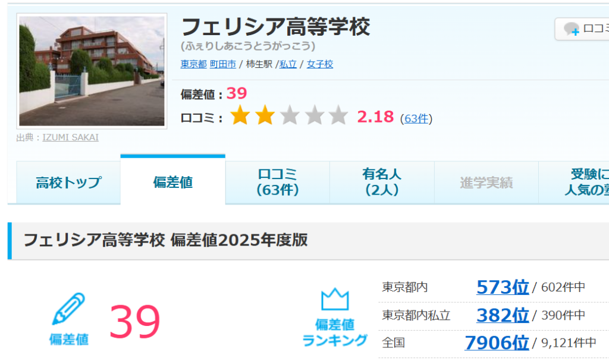Switch to the 口コミ (63件) tab
This screenshot has height=364, width=609.
coord(277,182)
